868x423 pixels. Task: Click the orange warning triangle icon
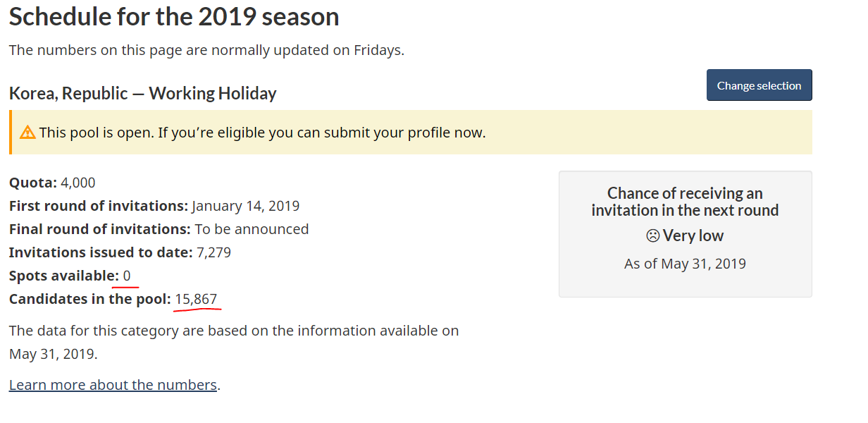[27, 133]
